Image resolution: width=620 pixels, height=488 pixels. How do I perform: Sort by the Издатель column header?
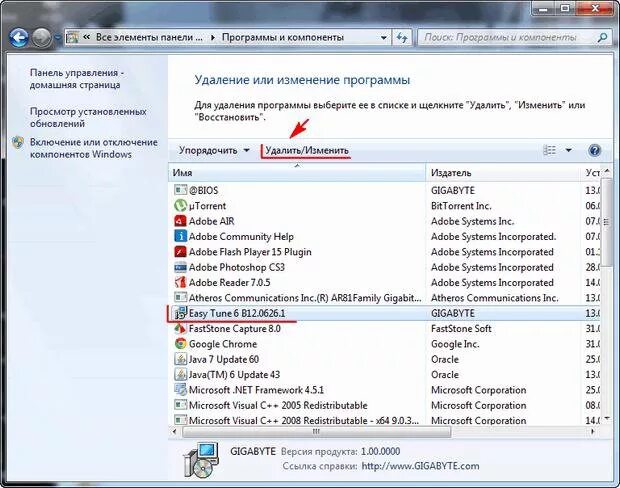click(x=503, y=173)
